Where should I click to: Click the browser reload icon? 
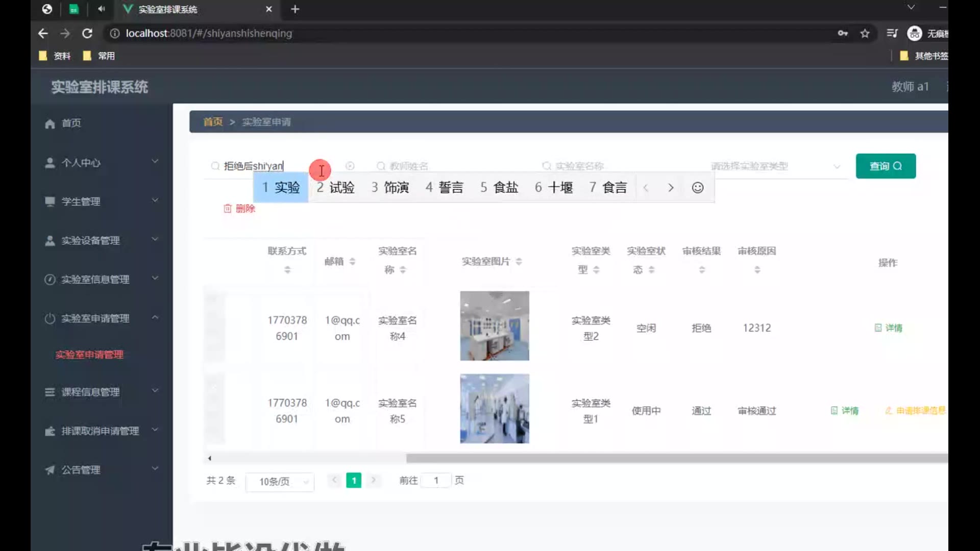[x=87, y=33]
